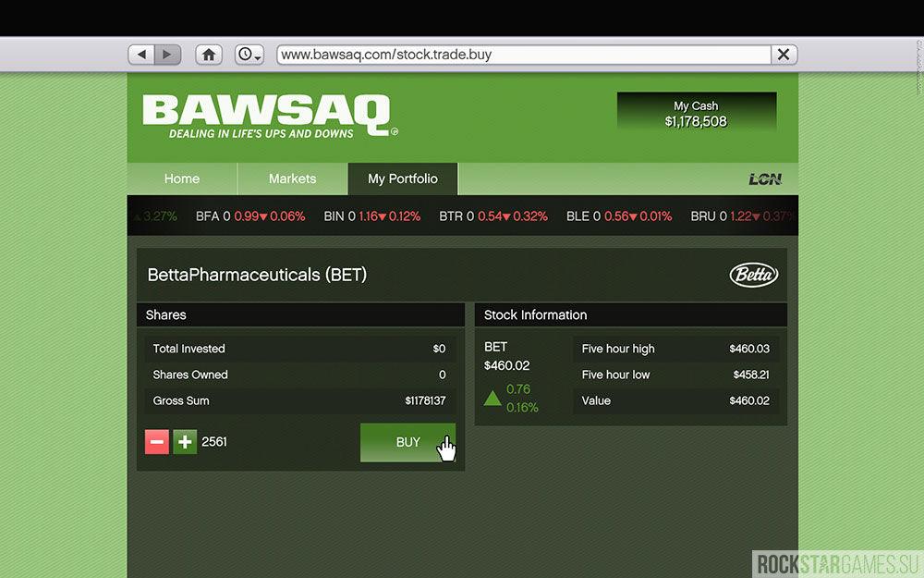Screen dimensions: 924x578
Task: Click the Betta company logo
Action: tap(754, 275)
